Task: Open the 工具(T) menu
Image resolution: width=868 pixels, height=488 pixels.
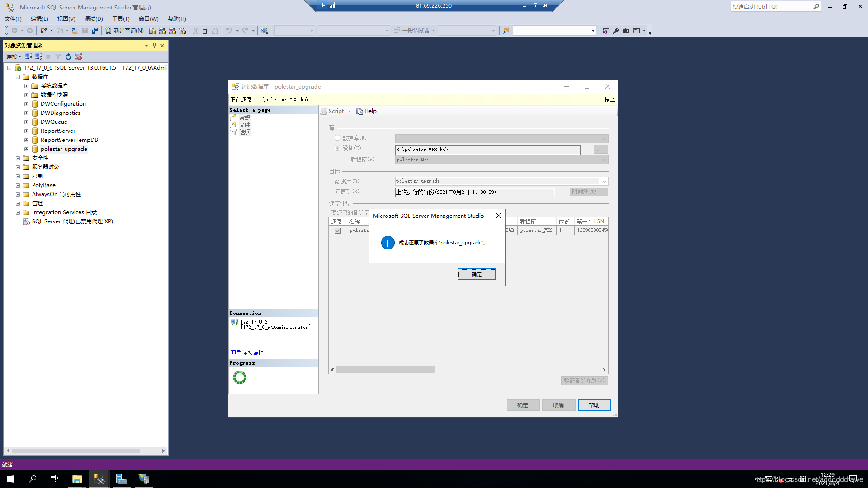Action: pos(121,19)
